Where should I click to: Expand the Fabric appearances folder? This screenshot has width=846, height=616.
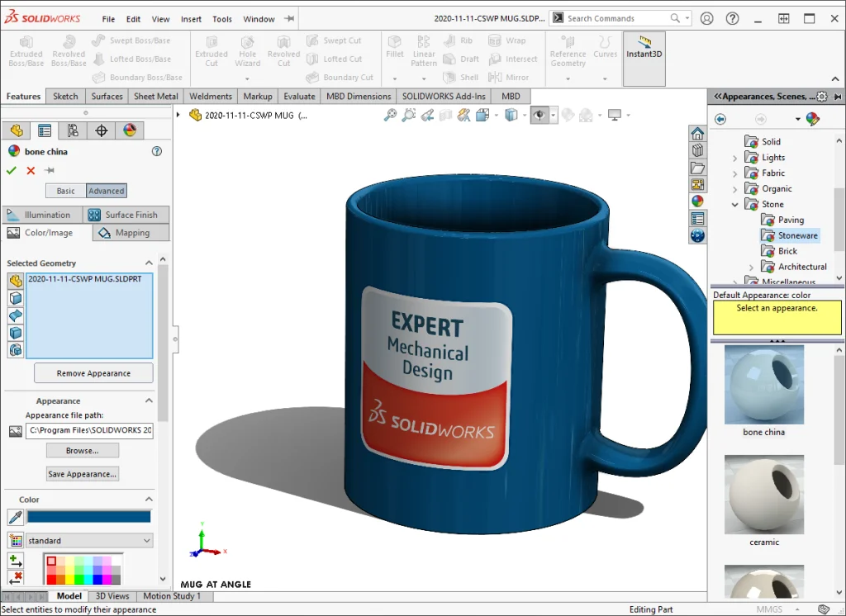point(734,173)
